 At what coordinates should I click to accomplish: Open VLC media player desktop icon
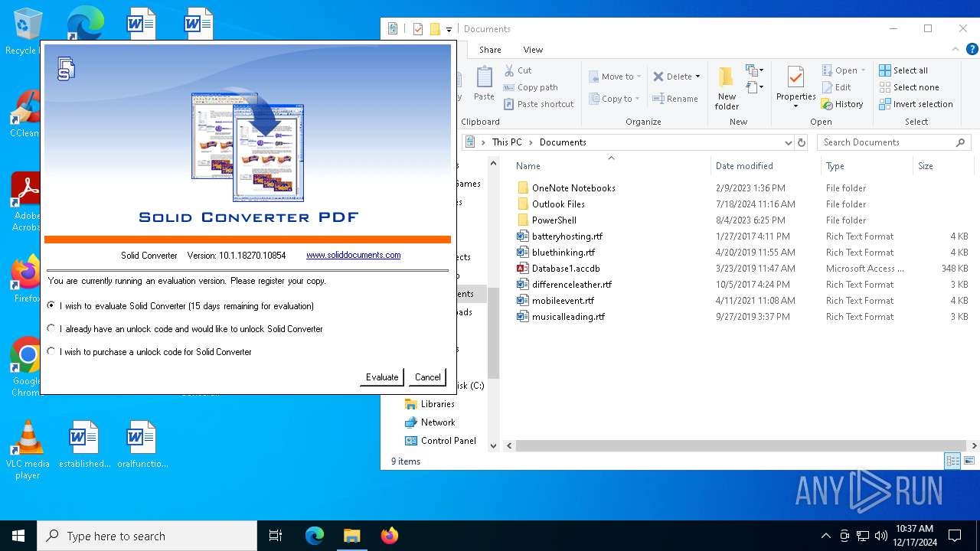point(28,451)
